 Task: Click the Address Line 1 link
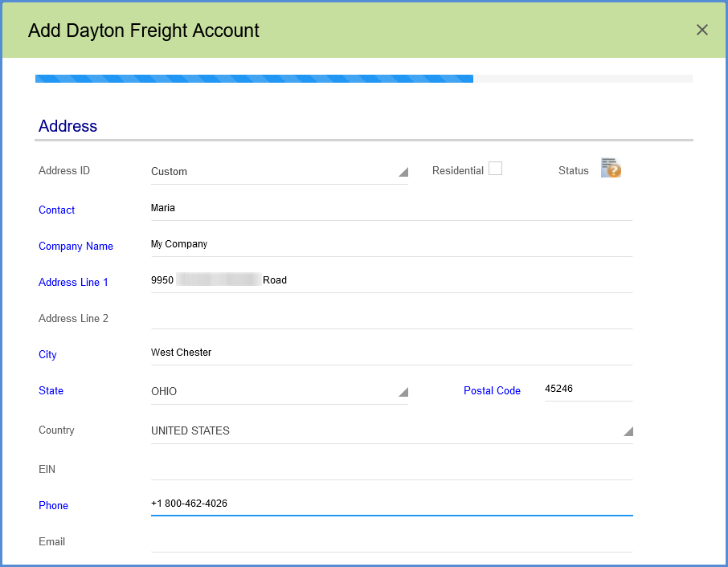pos(73,282)
